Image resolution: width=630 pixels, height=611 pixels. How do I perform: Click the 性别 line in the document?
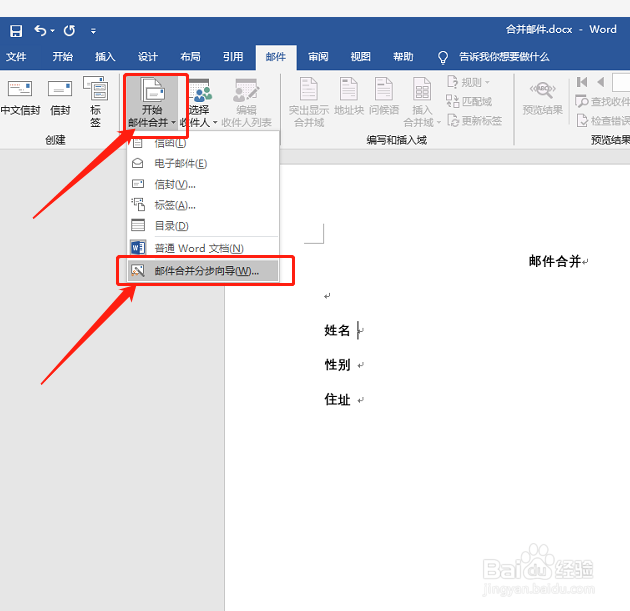338,365
